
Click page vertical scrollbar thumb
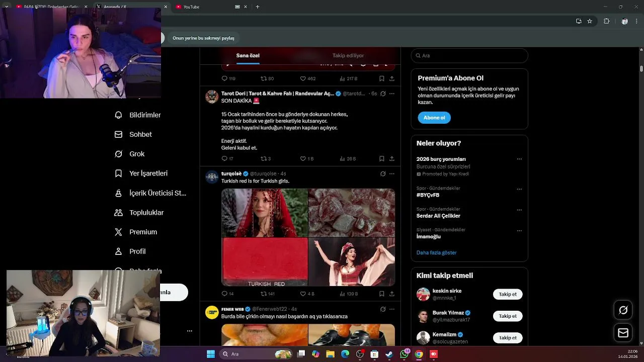click(x=641, y=68)
